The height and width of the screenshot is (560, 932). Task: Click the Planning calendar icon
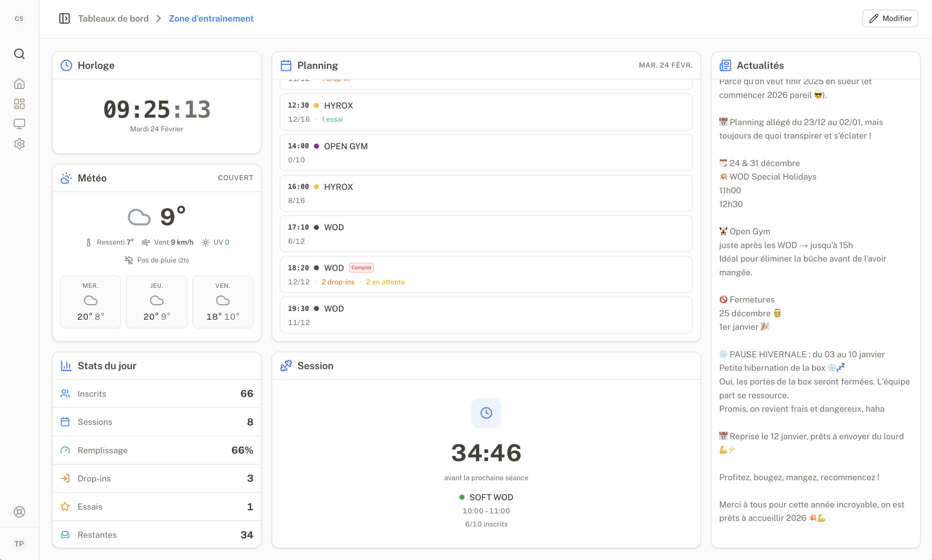coord(286,65)
